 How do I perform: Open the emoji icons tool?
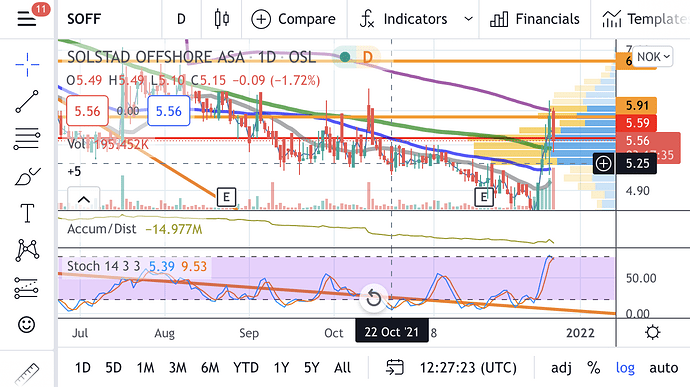pyautogui.click(x=26, y=324)
